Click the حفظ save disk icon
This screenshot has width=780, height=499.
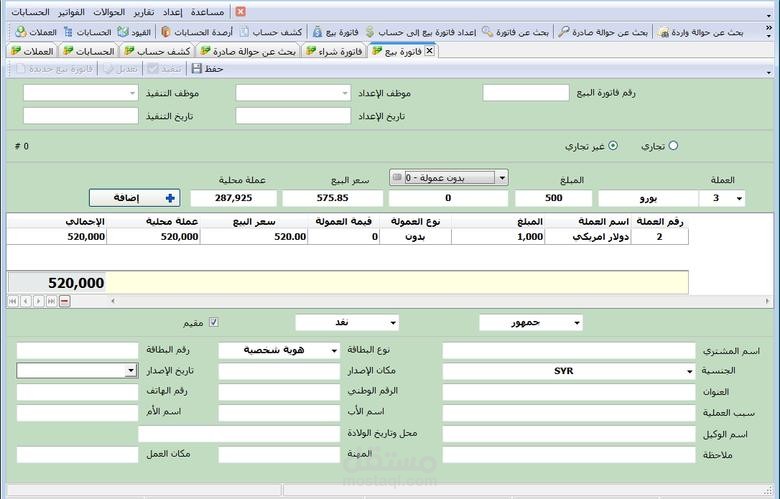pos(196,69)
